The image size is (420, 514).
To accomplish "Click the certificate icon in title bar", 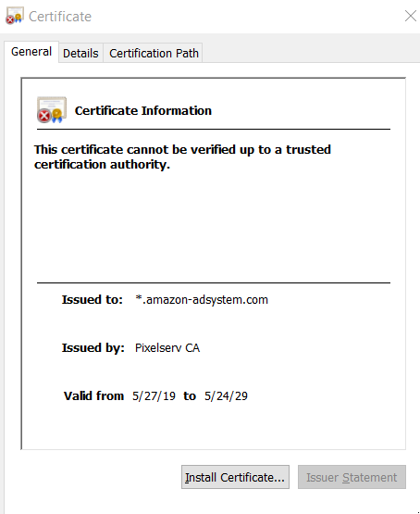I will (x=15, y=16).
